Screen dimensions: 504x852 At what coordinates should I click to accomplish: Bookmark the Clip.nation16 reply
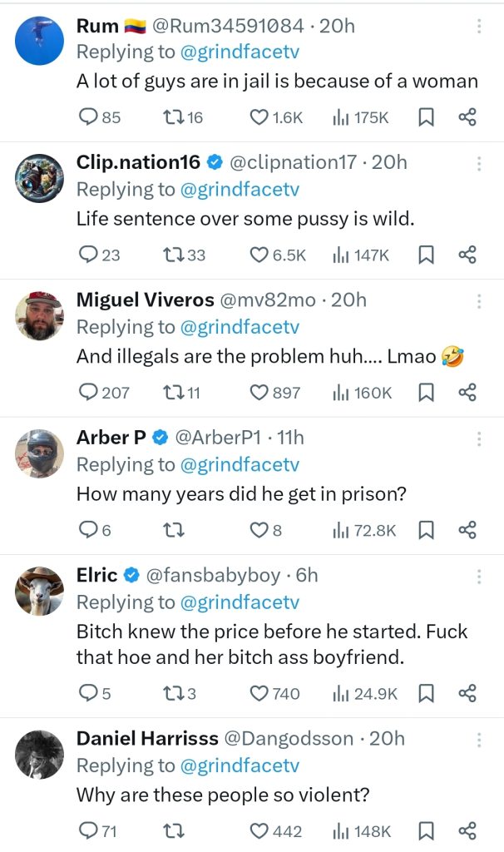click(426, 255)
